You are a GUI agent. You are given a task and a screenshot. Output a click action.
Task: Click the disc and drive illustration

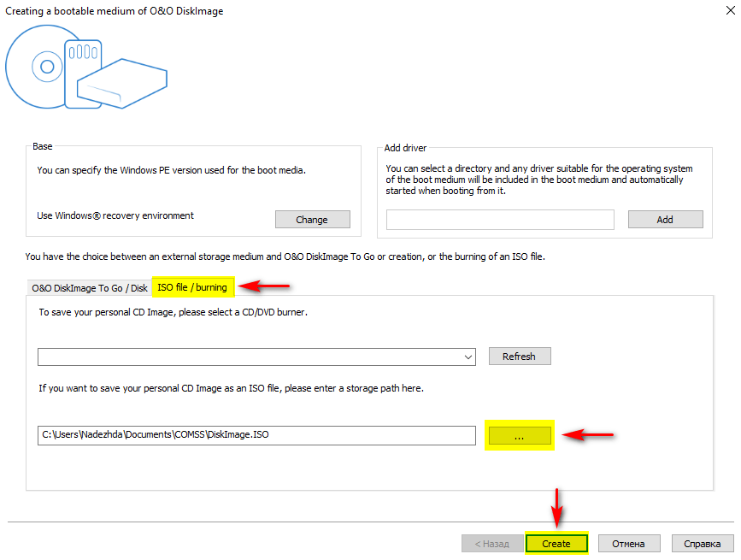coord(86,67)
